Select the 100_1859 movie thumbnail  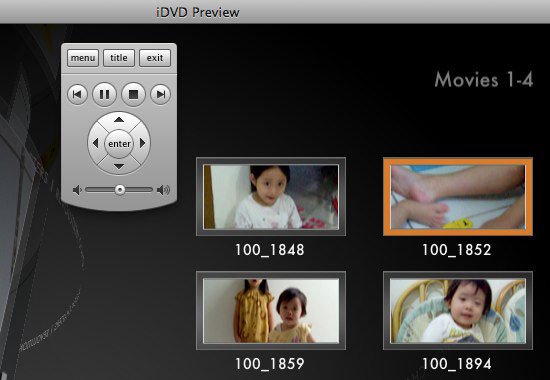pyautogui.click(x=271, y=311)
